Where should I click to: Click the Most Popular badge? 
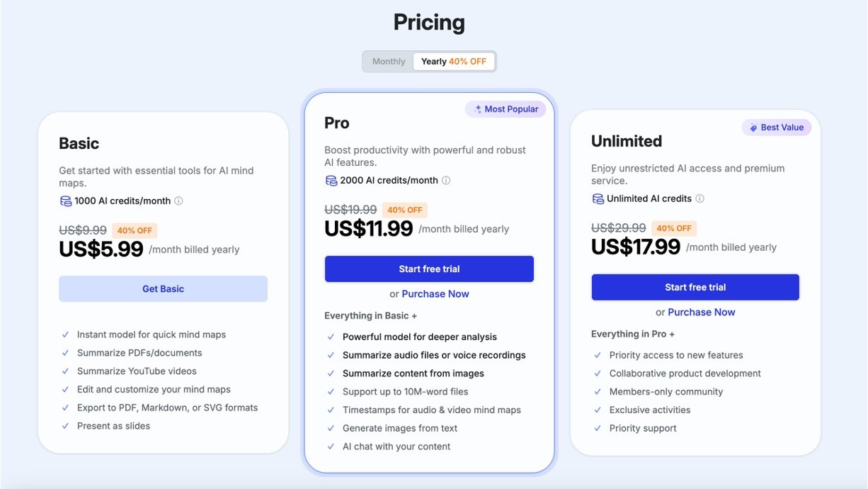point(506,109)
